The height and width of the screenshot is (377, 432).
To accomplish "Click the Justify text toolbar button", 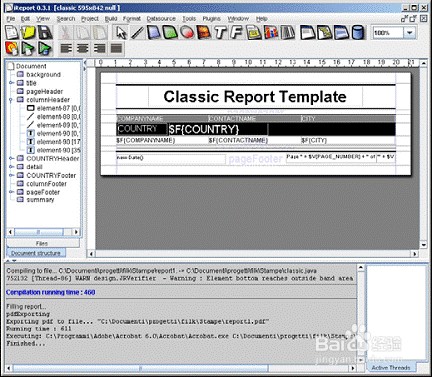I will point(116,49).
